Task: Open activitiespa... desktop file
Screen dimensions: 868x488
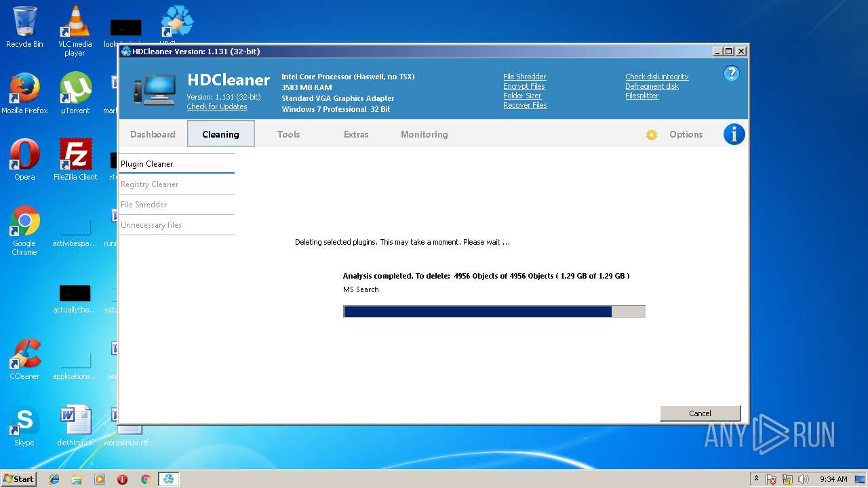Action: 75,230
